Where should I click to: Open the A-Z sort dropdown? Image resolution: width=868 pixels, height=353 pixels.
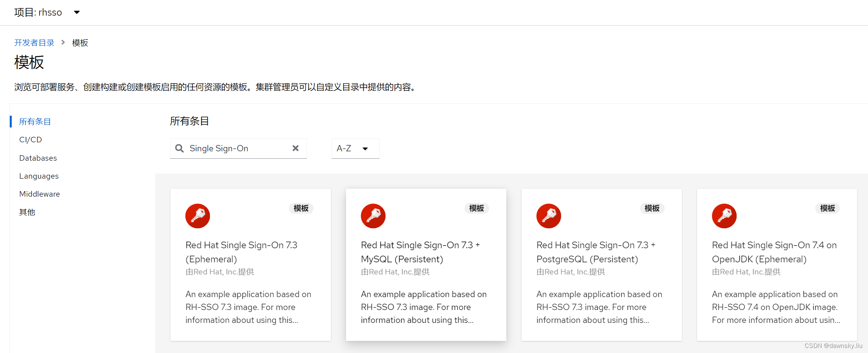click(x=355, y=148)
